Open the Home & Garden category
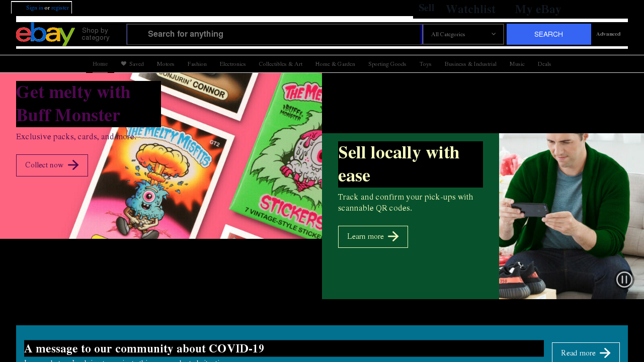644x362 pixels. pyautogui.click(x=335, y=64)
